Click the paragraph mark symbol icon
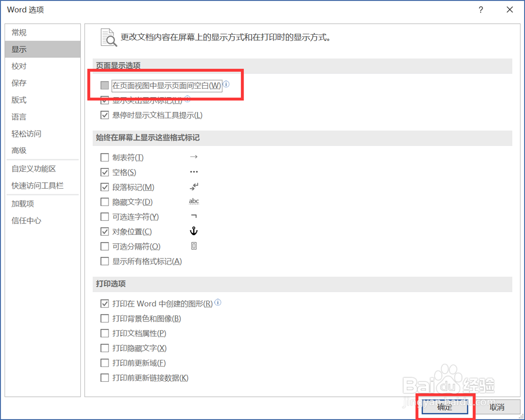The width and height of the screenshot is (525, 420). coord(194,187)
